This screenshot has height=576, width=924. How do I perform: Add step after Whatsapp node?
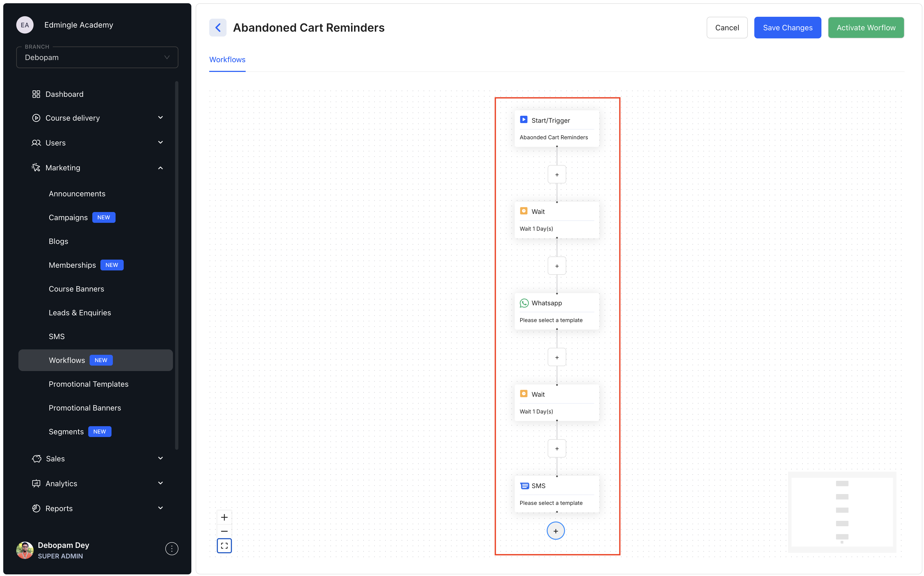tap(556, 357)
